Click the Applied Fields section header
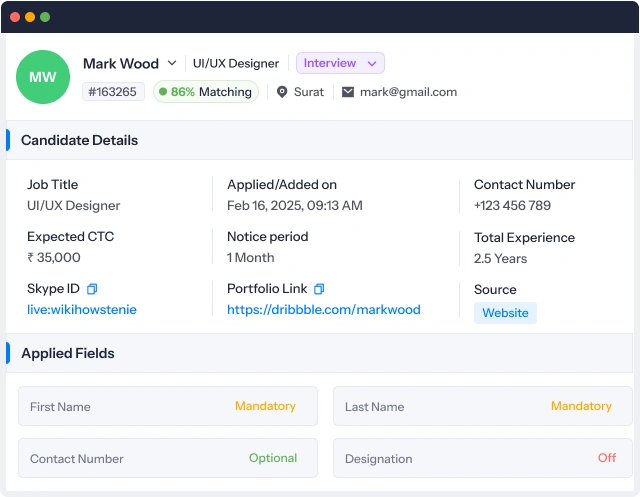This screenshot has height=497, width=640. point(319,353)
